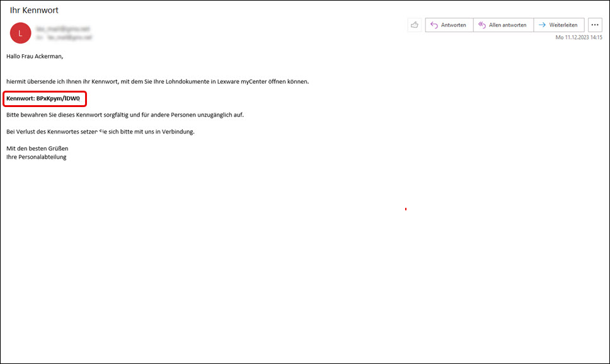Click the blue forward arrow icon
Image resolution: width=610 pixels, height=364 pixels.
click(542, 25)
